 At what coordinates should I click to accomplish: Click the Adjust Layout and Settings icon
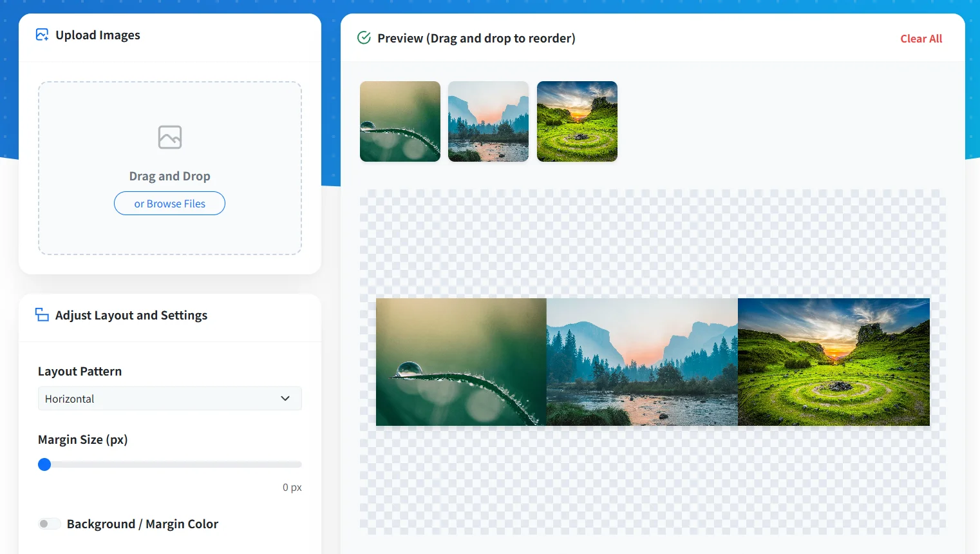point(42,315)
